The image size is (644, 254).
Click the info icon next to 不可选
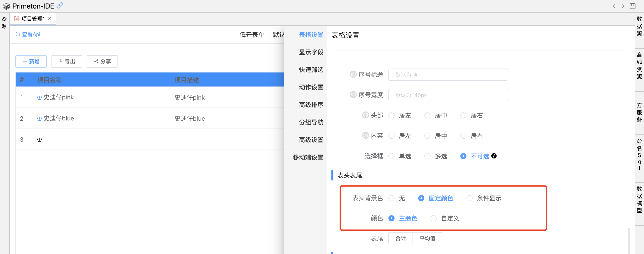[494, 156]
